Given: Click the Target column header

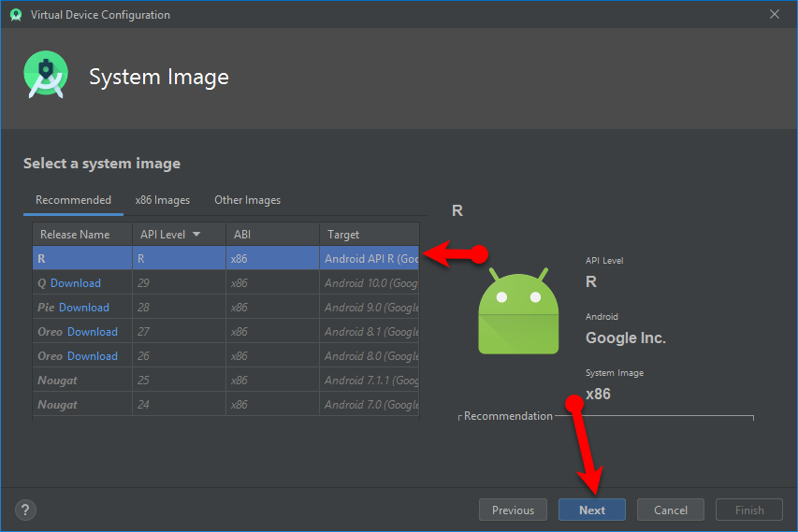Looking at the screenshot, I should point(343,235).
